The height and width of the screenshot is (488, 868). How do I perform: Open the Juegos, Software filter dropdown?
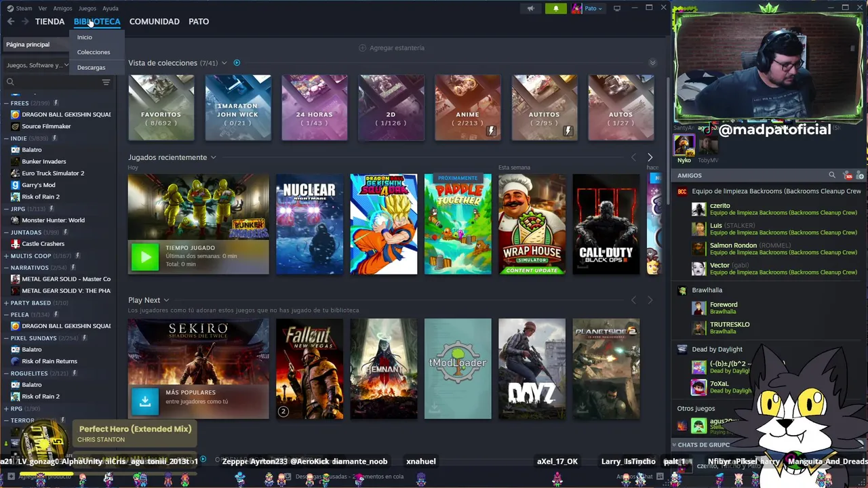click(x=37, y=66)
